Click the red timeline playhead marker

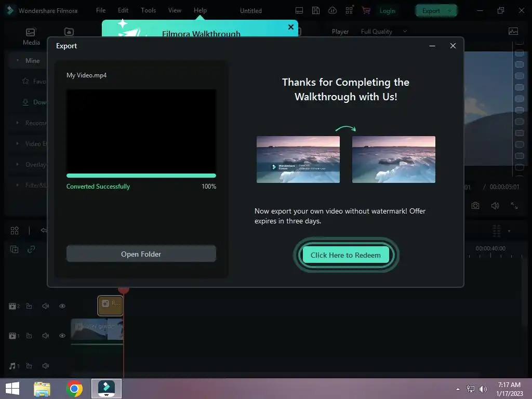pos(124,290)
